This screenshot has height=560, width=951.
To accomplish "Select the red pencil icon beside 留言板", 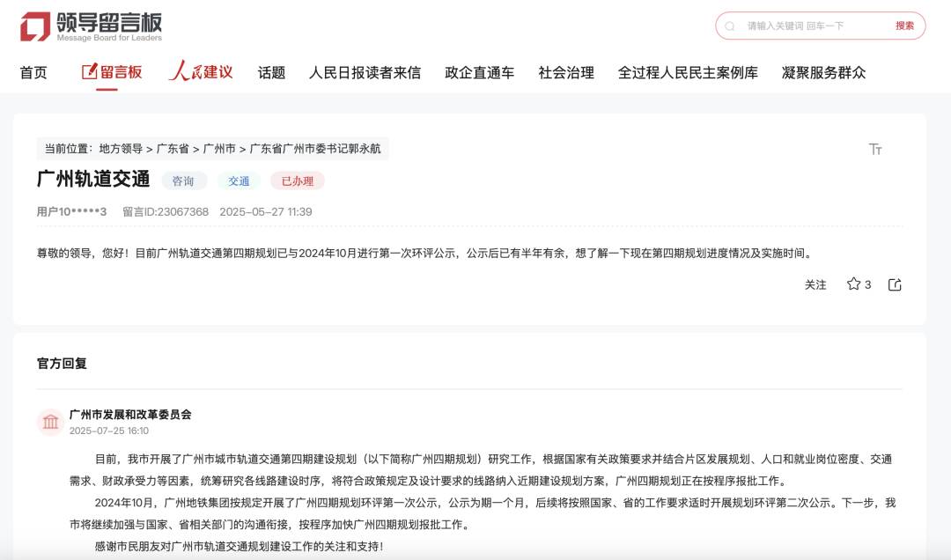I will click(88, 72).
